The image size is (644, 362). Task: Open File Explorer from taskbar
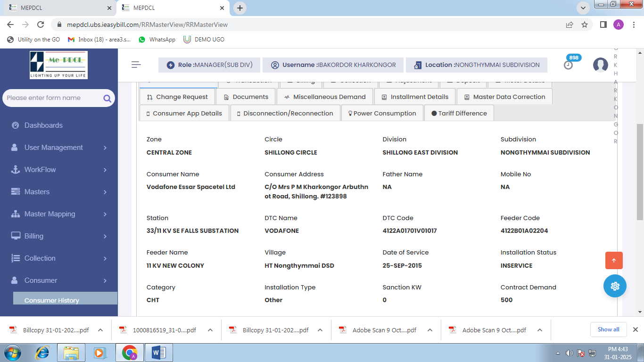71,353
